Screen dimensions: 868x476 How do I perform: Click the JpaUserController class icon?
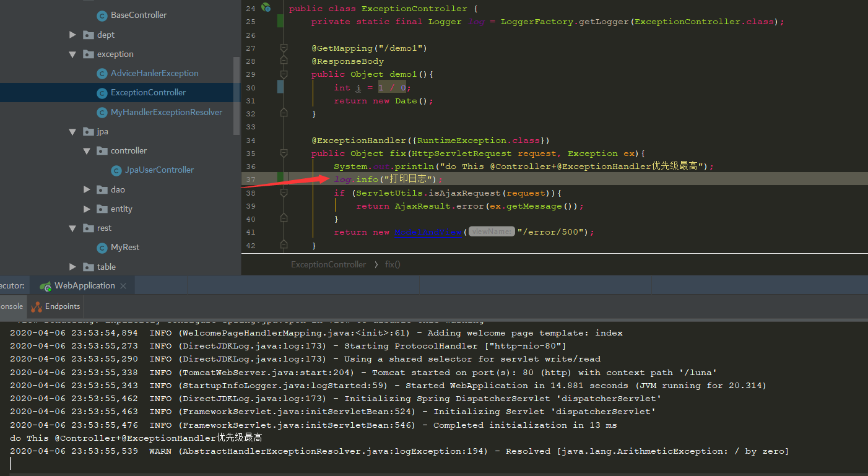(116, 170)
